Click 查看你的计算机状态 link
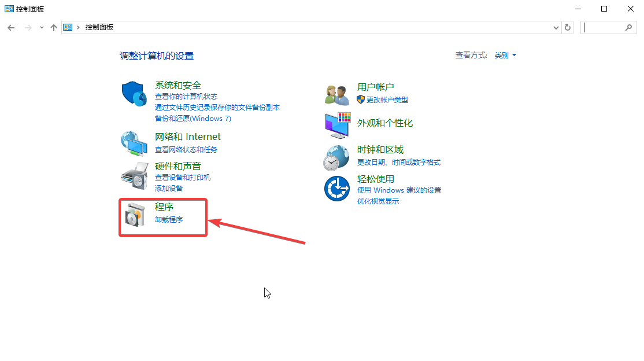Viewport: 644px width, 361px height. 186,96
